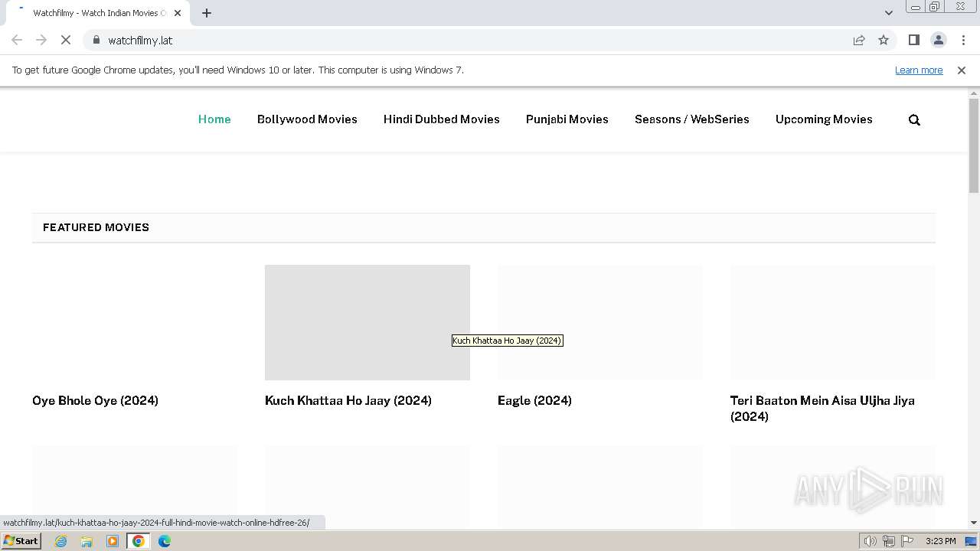Click Kuch Khattaa Ho Jaay thumbnail

point(367,322)
